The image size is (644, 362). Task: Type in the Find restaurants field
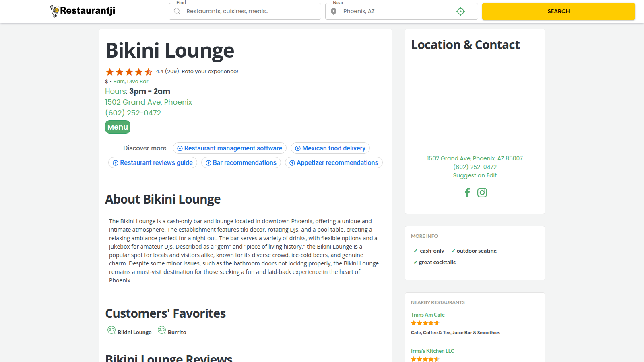coord(250,11)
